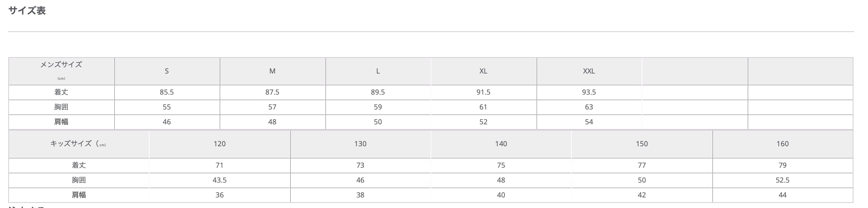
Task: Click the 93.5 cell under XXL
Action: point(589,92)
